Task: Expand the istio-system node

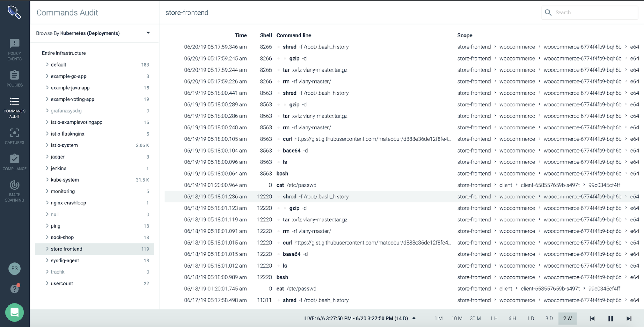Action: click(47, 145)
